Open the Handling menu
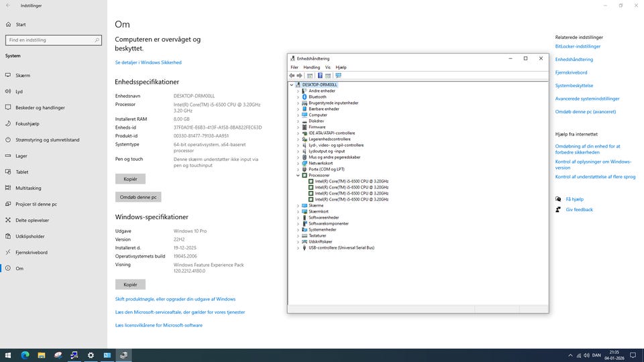The height and width of the screenshot is (362, 644). [x=311, y=68]
